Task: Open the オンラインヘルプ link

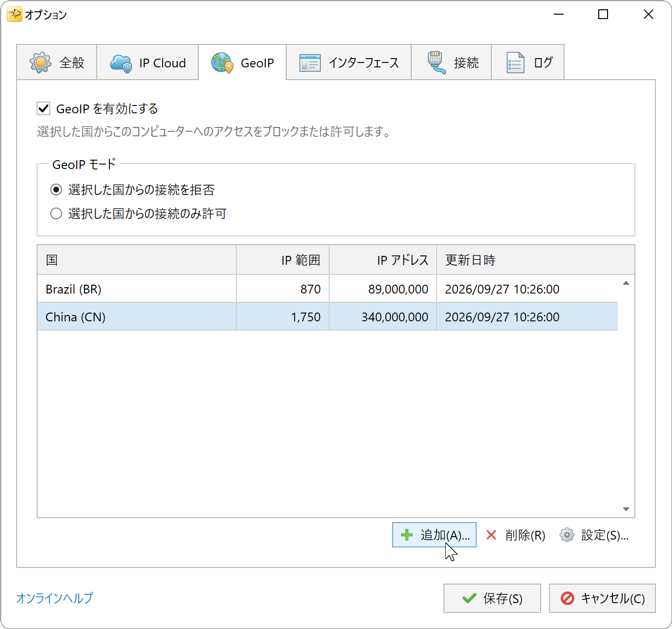Action: (x=55, y=598)
